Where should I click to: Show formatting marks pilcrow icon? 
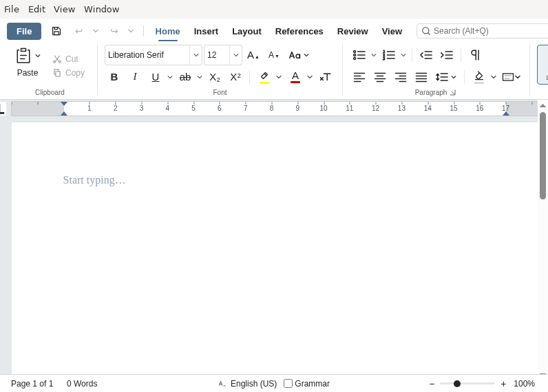click(475, 55)
